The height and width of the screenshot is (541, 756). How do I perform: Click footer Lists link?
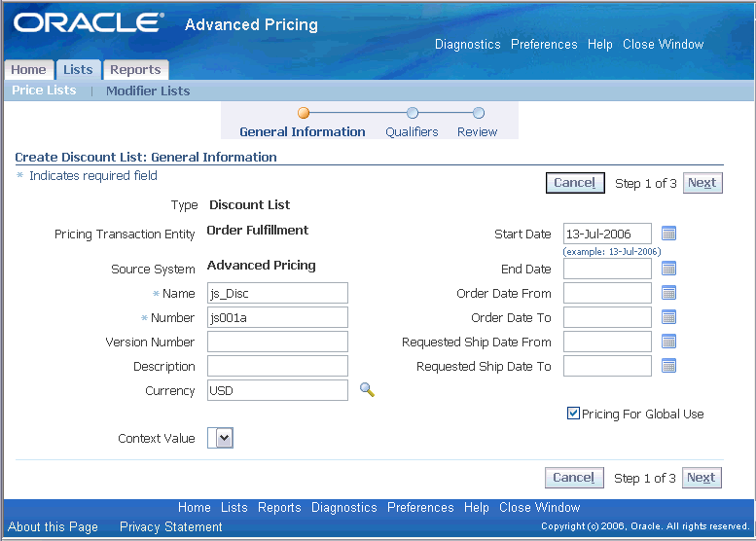234,508
